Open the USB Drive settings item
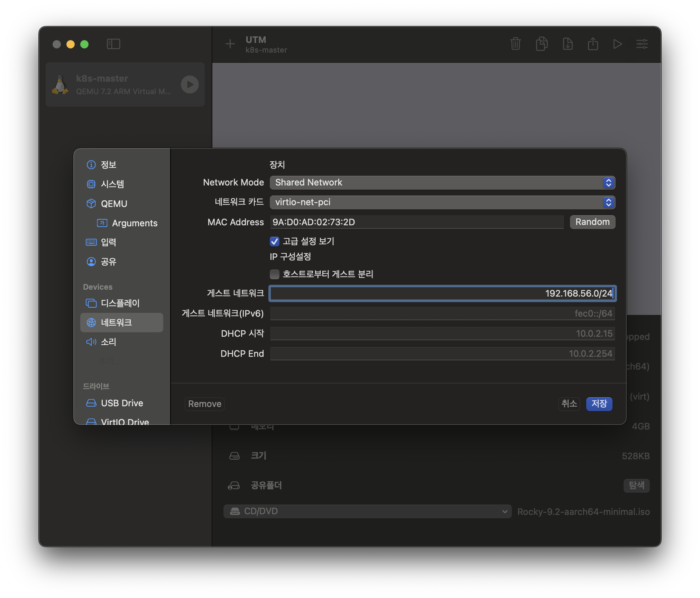700x598 pixels. [122, 403]
